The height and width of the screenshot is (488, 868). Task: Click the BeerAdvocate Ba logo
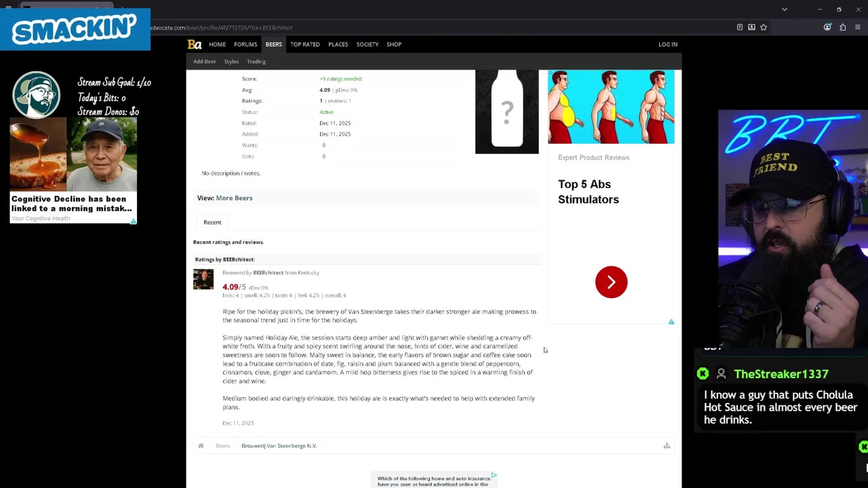(195, 45)
